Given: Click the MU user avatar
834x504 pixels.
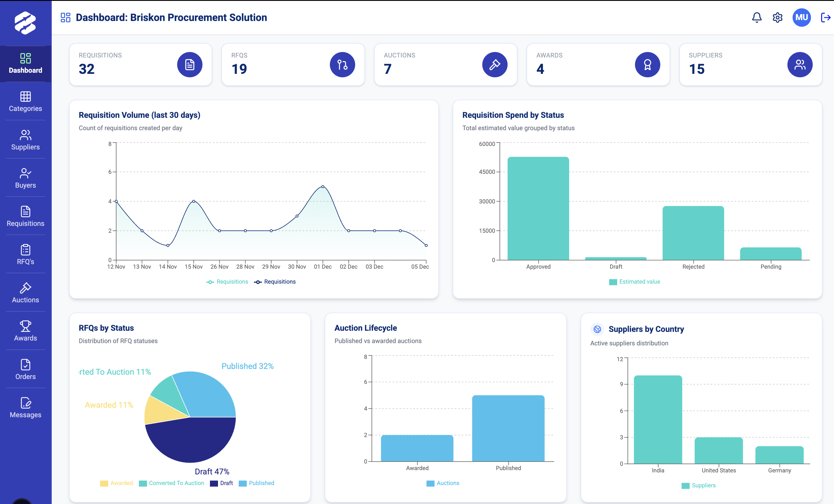Looking at the screenshot, I should tap(801, 17).
